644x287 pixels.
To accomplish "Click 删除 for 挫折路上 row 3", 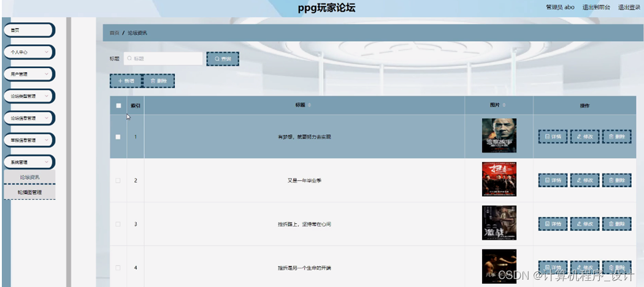I will (617, 224).
